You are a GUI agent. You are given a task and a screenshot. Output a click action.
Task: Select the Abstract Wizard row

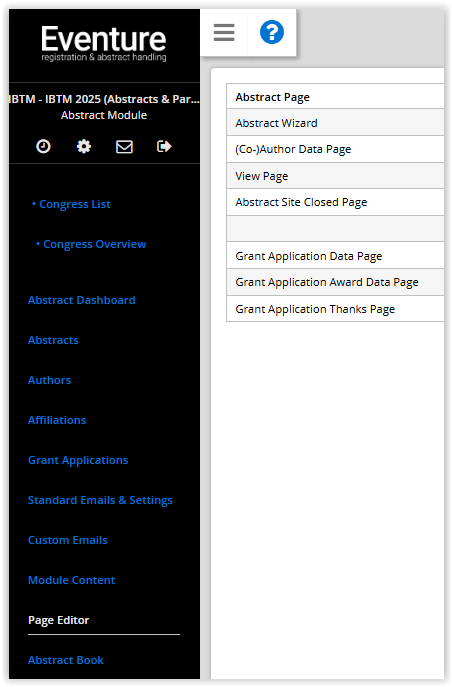pyautogui.click(x=335, y=123)
